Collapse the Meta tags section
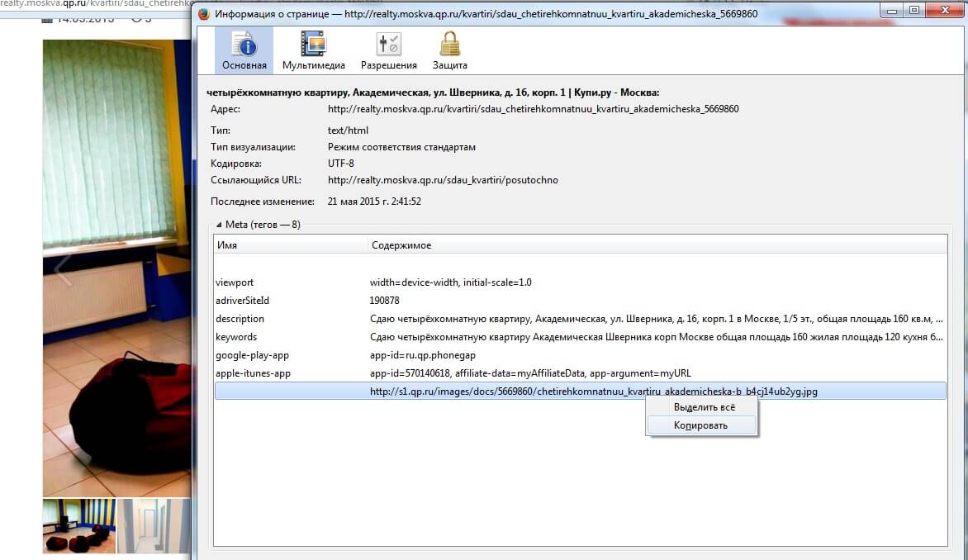The width and height of the screenshot is (968, 560). point(219,225)
